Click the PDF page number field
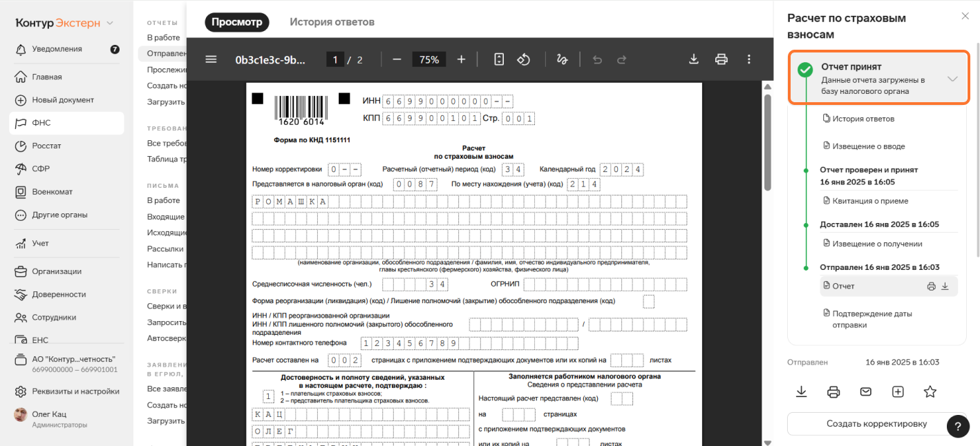Screen dimensions: 980x446 click(335, 59)
